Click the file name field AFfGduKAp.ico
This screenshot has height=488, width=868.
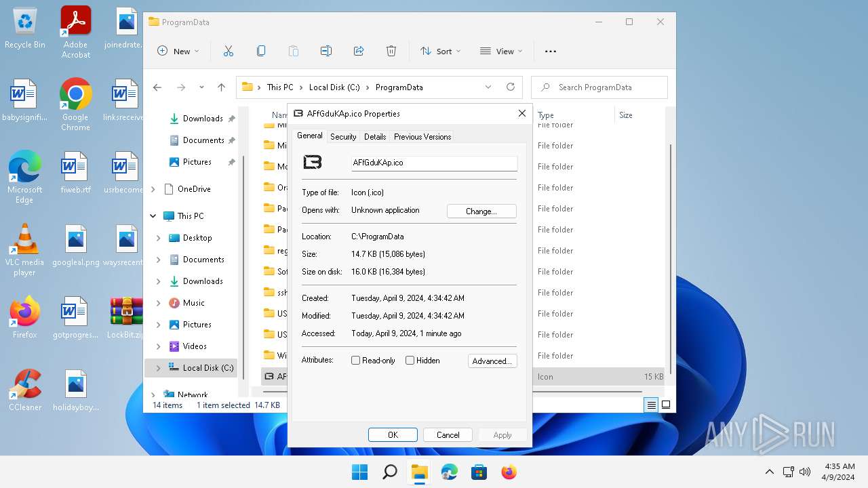pos(434,163)
